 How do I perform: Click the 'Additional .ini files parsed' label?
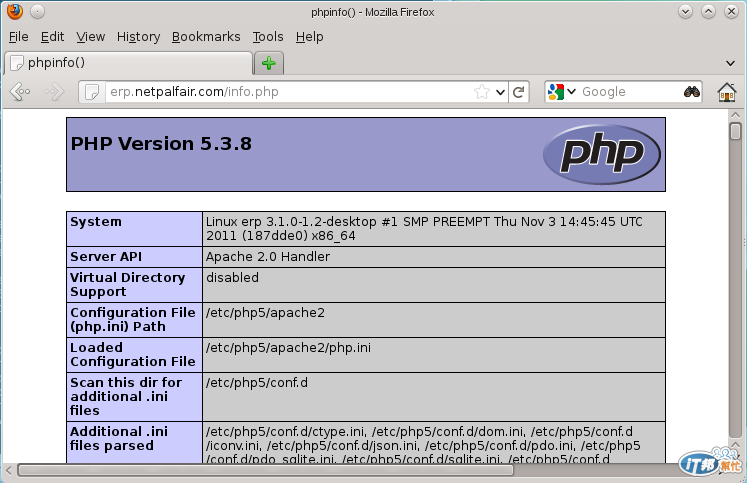click(119, 439)
